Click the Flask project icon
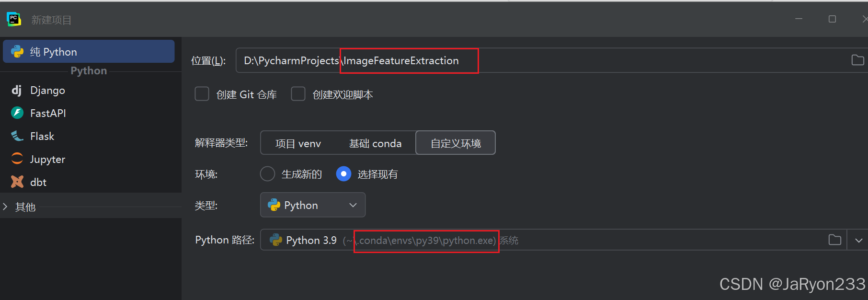 coord(17,136)
